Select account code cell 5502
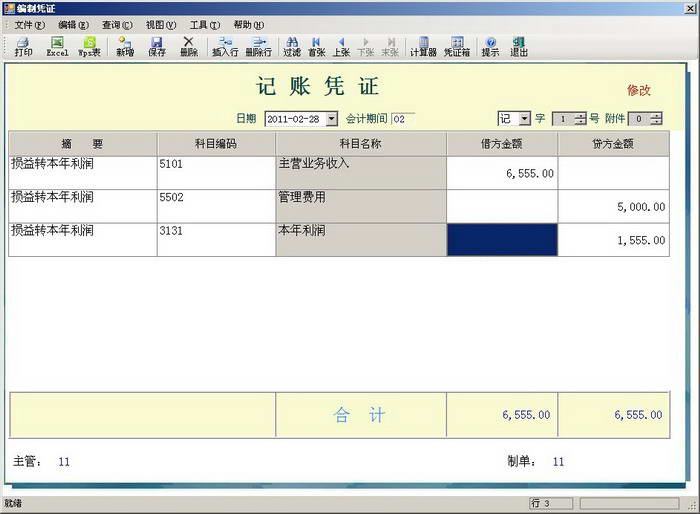Image resolution: width=700 pixels, height=514 pixels. [216, 206]
